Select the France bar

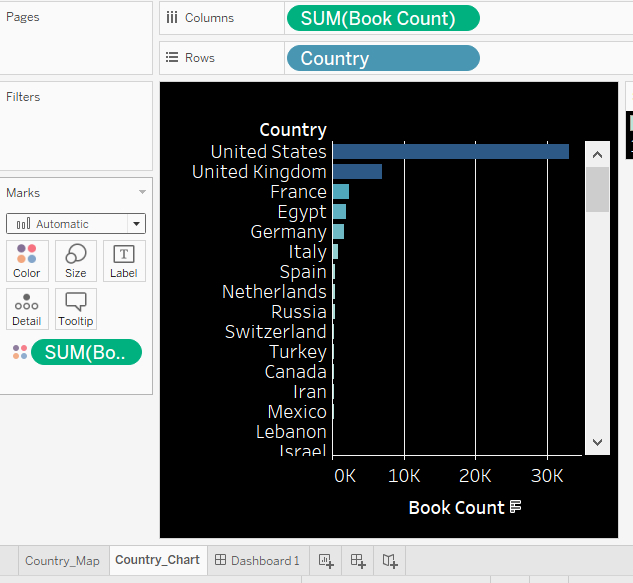click(x=341, y=191)
